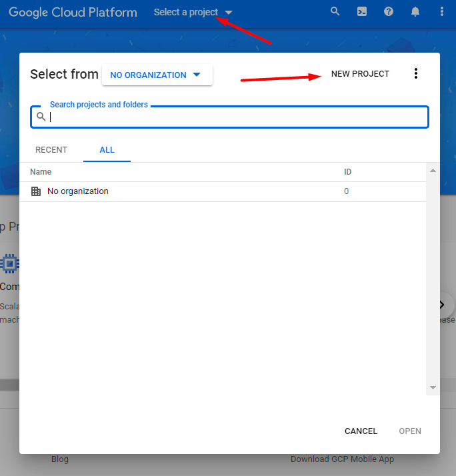This screenshot has width=456, height=476.
Task: Open dialog's three-dot more options menu
Action: point(416,73)
